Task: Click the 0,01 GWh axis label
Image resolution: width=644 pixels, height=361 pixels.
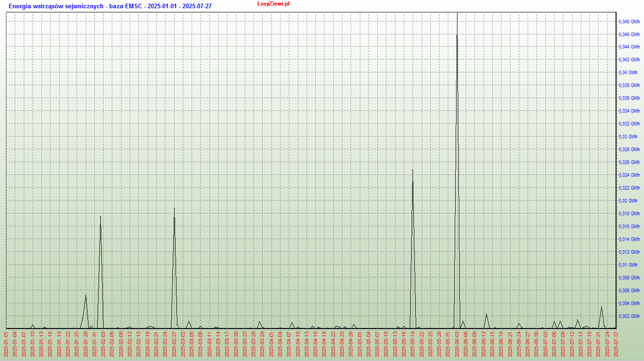Action: [x=628, y=265]
